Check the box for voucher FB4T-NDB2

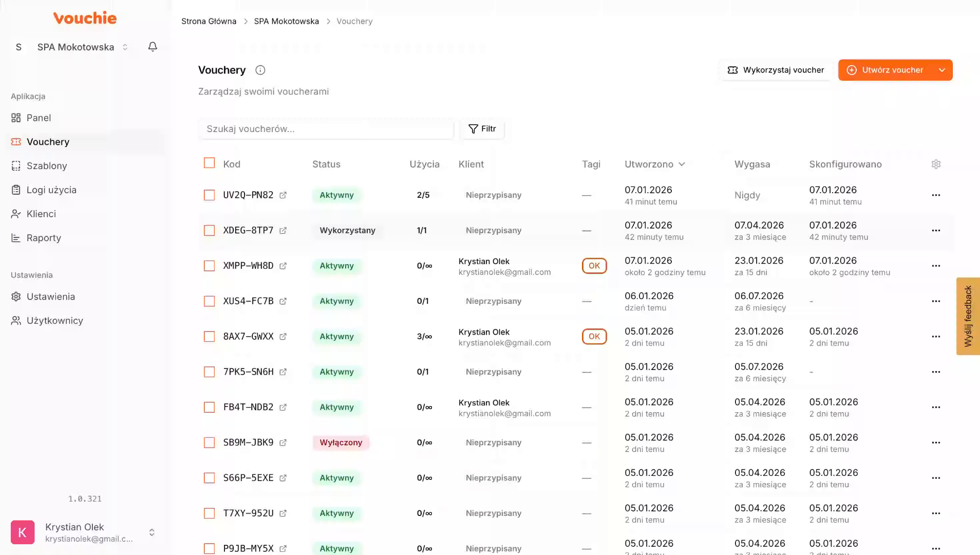(x=209, y=407)
